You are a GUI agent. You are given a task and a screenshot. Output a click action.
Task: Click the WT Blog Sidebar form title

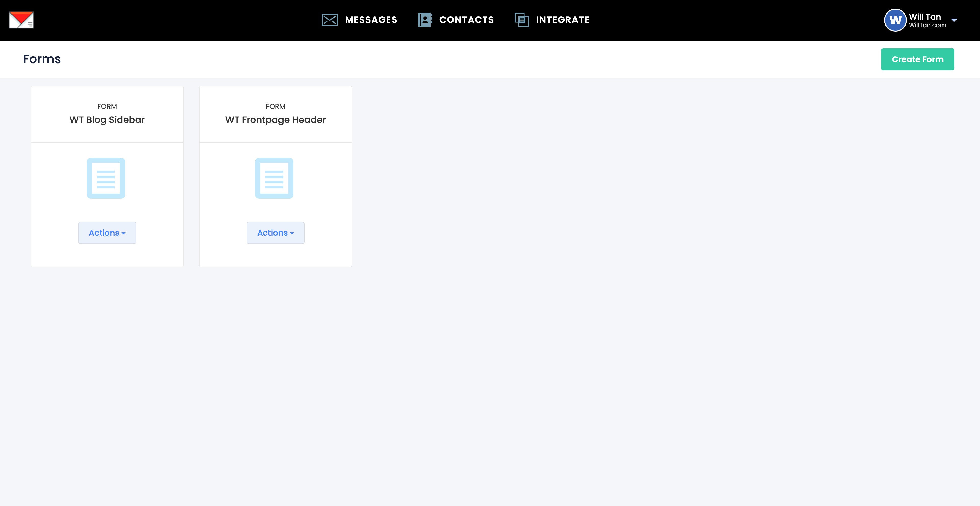click(107, 120)
